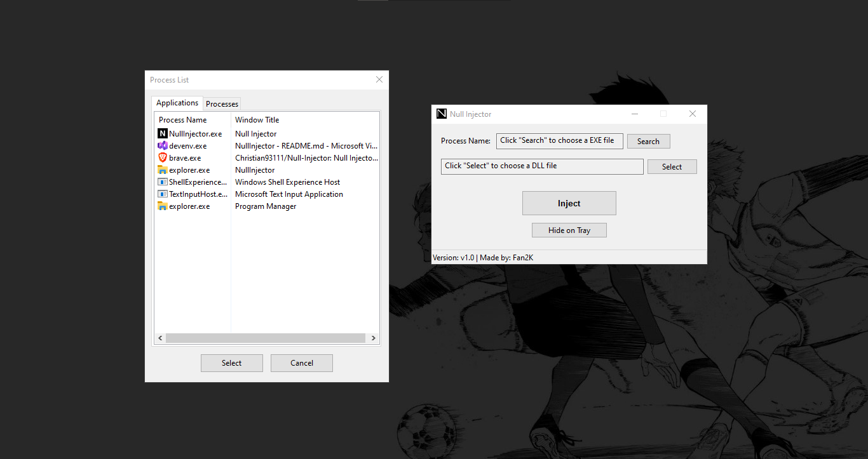Click the Process Name EXE input field
Image resolution: width=868 pixels, height=459 pixels.
pos(560,141)
